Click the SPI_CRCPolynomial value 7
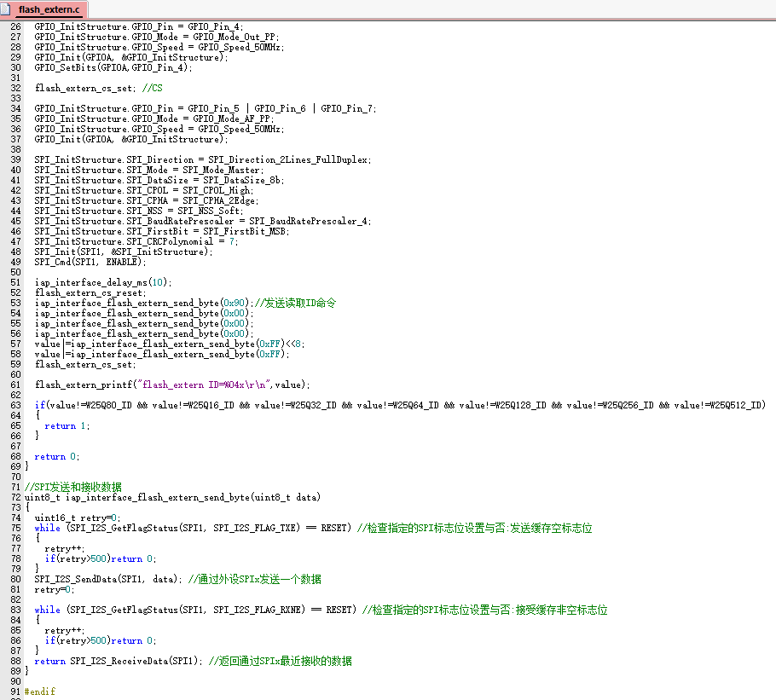 234,241
